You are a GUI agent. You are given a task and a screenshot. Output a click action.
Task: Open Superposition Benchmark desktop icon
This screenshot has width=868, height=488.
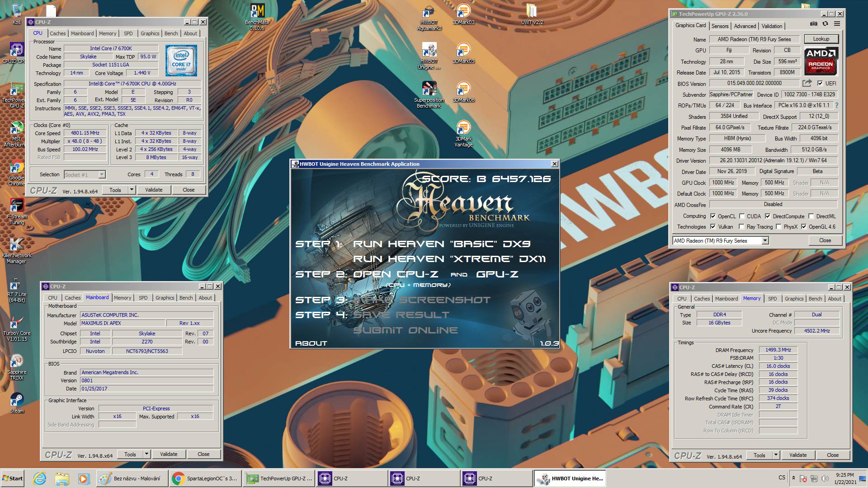click(429, 94)
